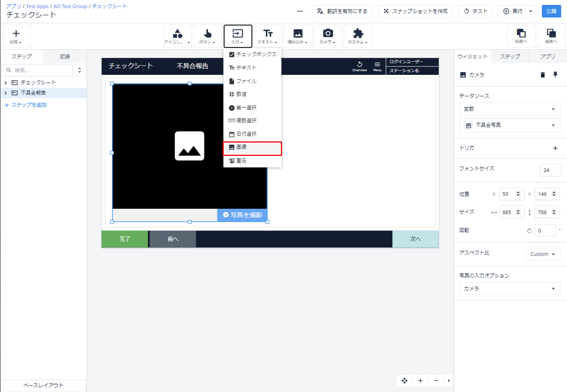The image size is (567, 392).
Task: Click the 完了 button on canvas
Action: (125, 239)
